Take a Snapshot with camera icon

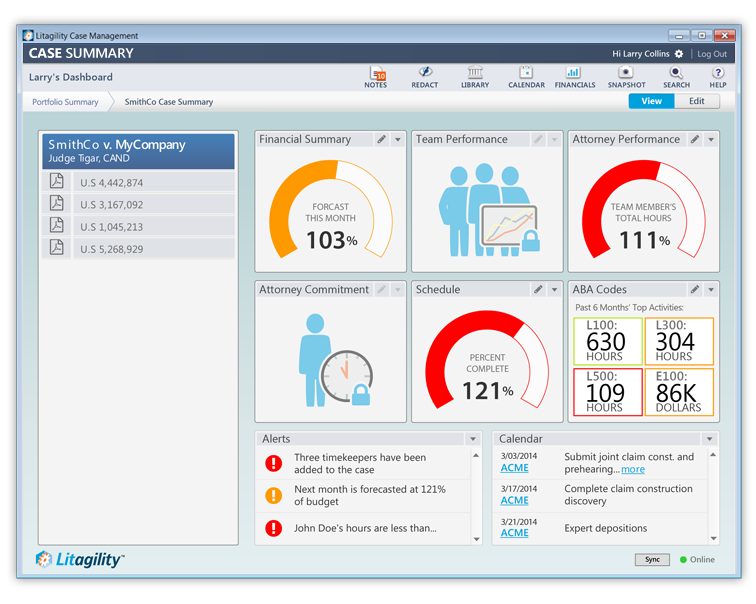[x=626, y=77]
